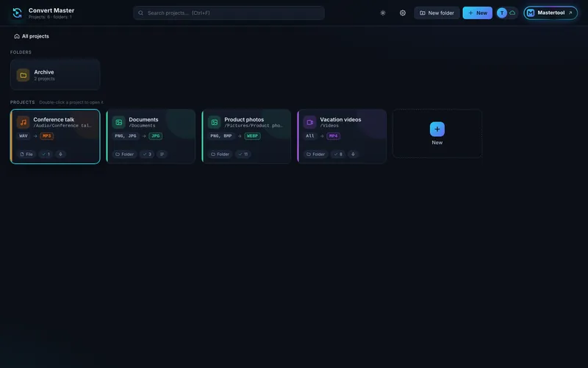
Task: Click the audio icon chip on Vacation videos
Action: click(353, 155)
